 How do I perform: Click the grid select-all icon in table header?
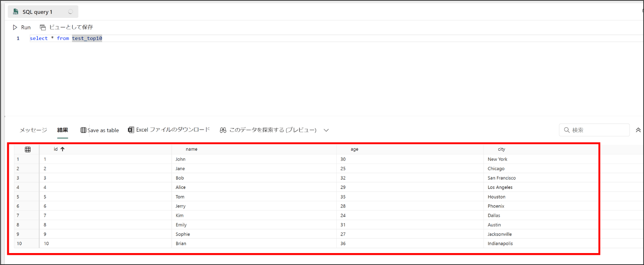28,149
